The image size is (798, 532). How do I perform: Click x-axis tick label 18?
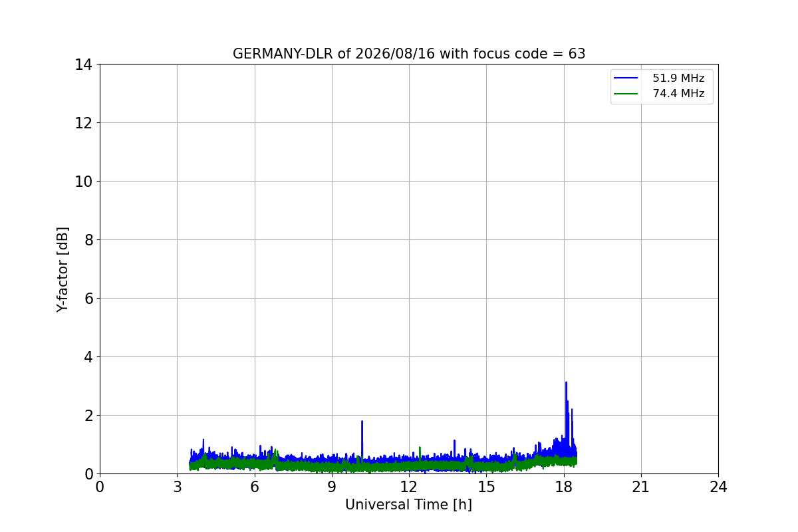(x=564, y=487)
